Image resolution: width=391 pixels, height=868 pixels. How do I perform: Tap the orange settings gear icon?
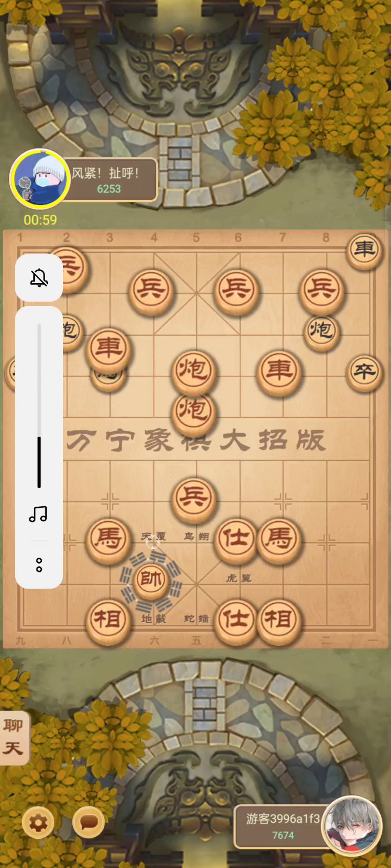38,824
